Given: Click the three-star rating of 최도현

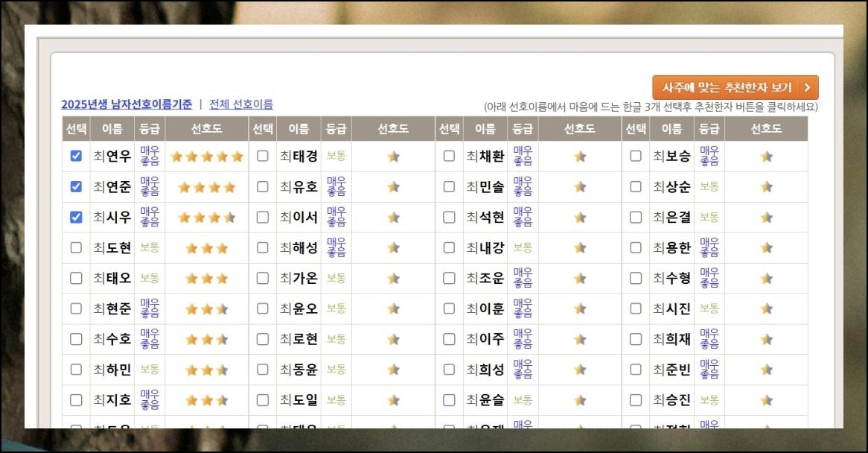Looking at the screenshot, I should (x=207, y=248).
